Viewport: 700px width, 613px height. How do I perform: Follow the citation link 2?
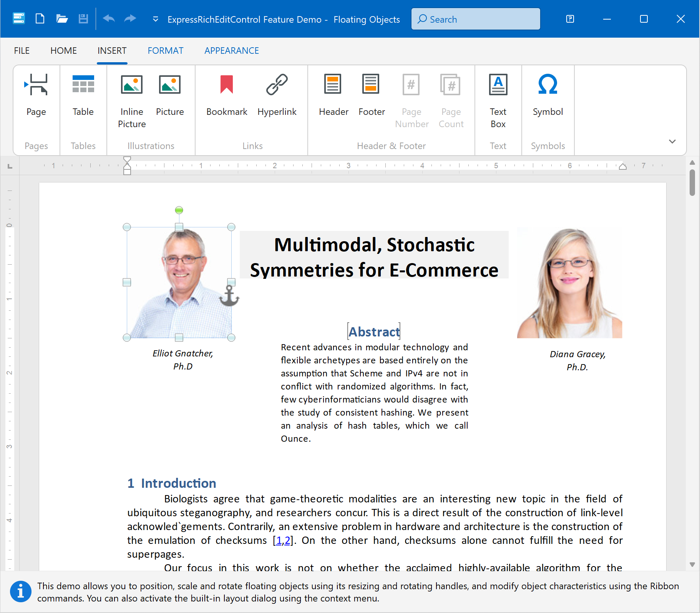[287, 540]
